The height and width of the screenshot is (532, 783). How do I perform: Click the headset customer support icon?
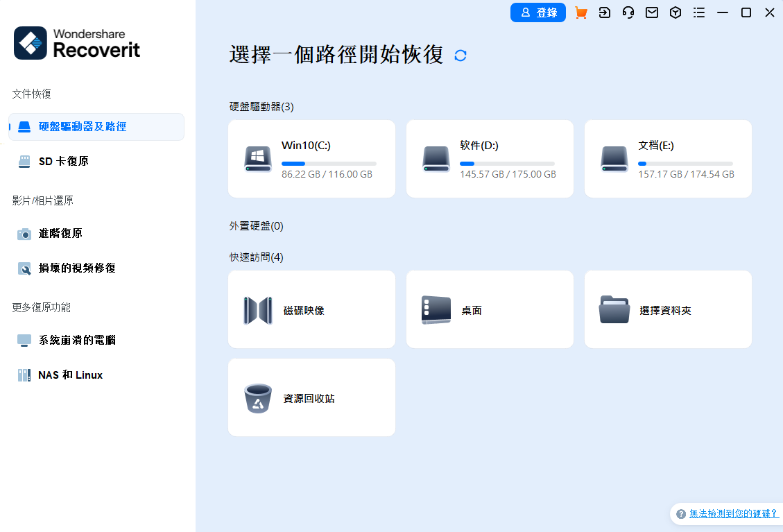[628, 12]
